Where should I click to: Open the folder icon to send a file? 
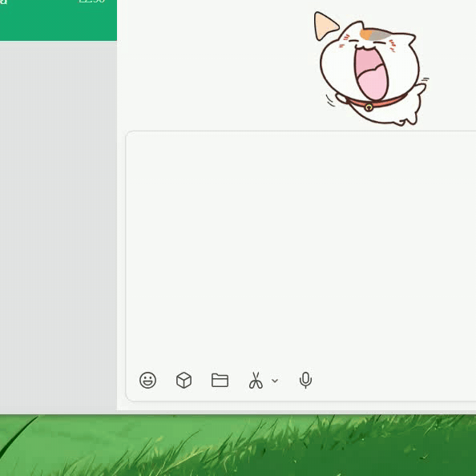(220, 380)
